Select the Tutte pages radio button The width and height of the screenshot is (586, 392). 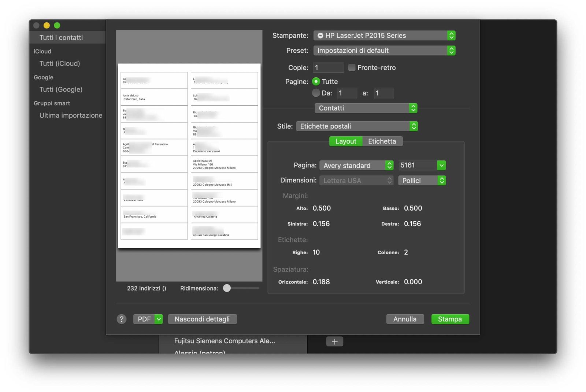[316, 81]
